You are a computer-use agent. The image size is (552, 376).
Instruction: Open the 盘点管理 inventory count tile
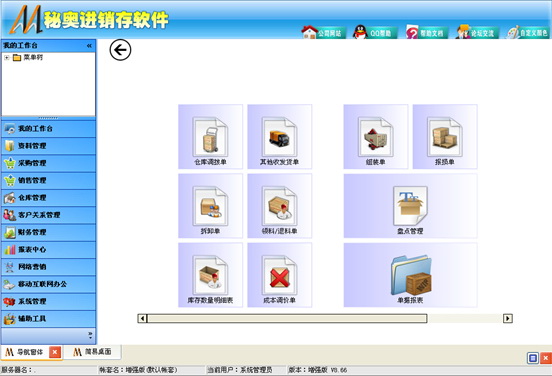[410, 206]
